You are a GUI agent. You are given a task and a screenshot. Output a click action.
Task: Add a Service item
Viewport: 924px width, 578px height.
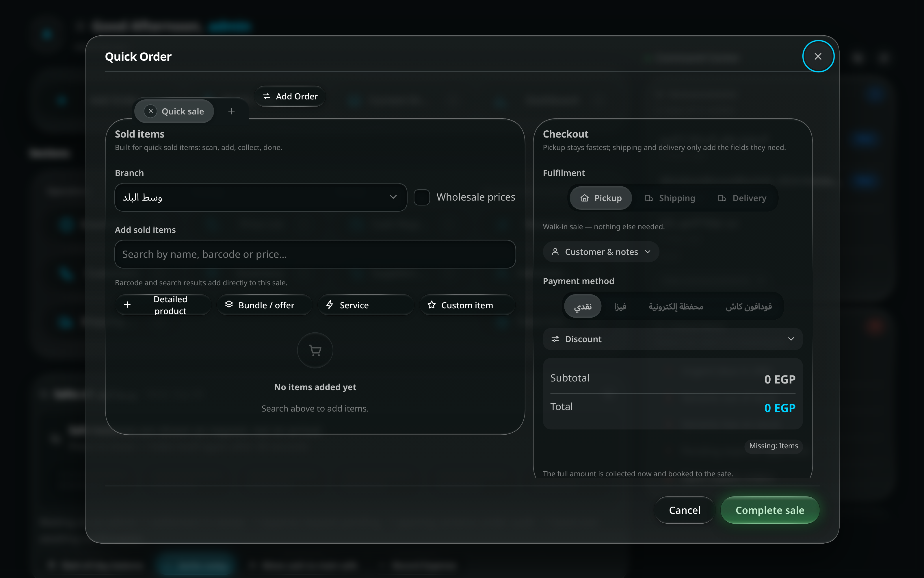pyautogui.click(x=366, y=305)
